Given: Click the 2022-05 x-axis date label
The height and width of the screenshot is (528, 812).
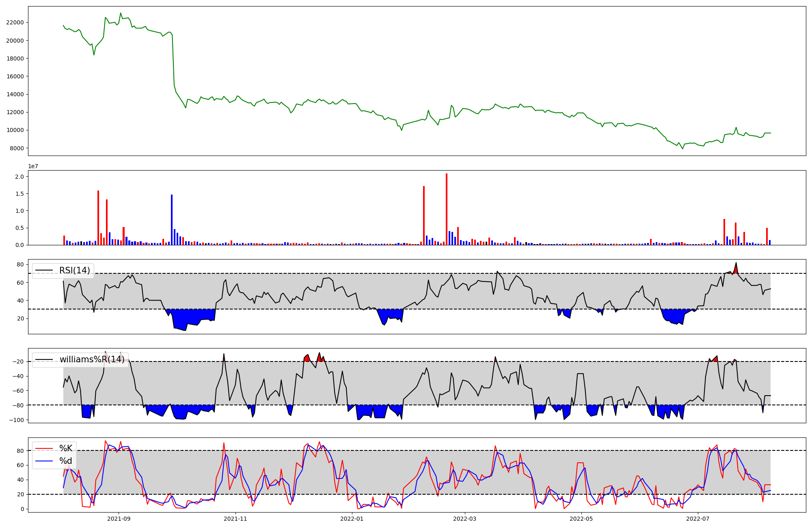Looking at the screenshot, I should [581, 519].
